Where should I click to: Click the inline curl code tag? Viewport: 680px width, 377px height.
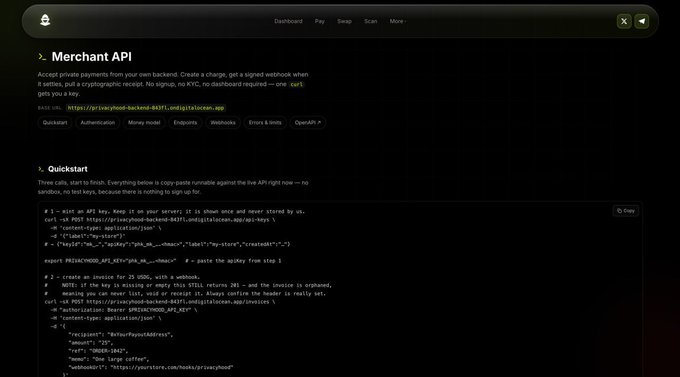coord(297,84)
